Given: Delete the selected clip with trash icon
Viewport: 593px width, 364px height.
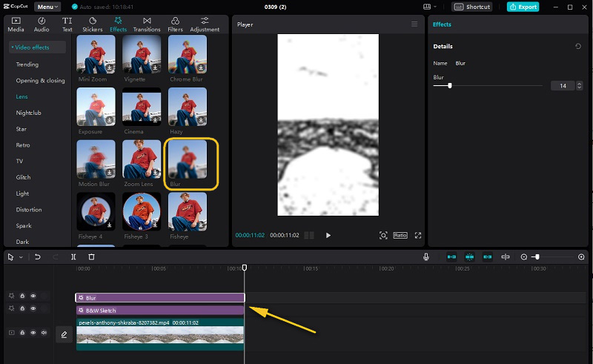Looking at the screenshot, I should pos(91,257).
